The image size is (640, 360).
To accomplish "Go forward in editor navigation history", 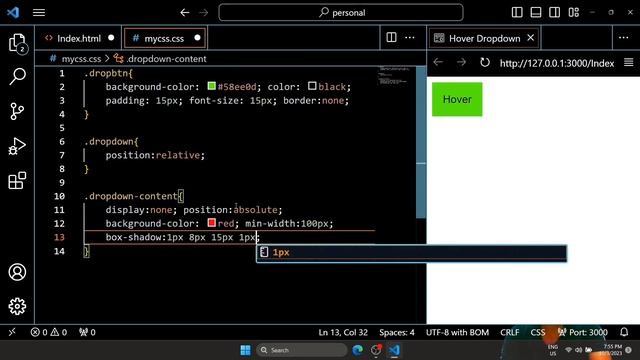I will click(x=203, y=13).
